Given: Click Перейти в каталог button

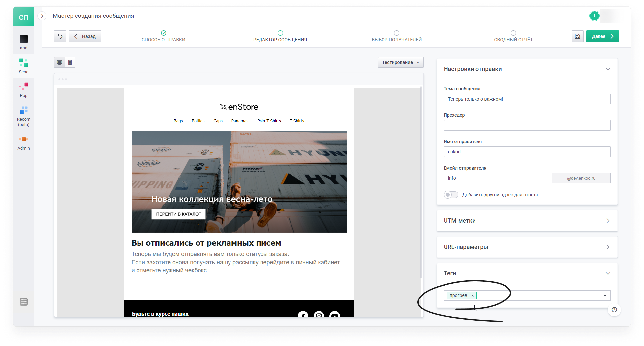Looking at the screenshot, I should pyautogui.click(x=178, y=214).
